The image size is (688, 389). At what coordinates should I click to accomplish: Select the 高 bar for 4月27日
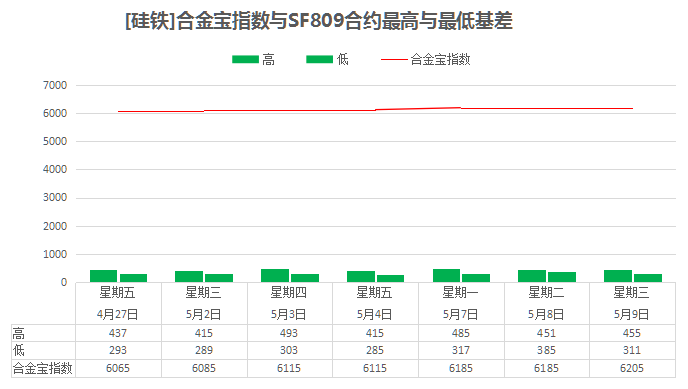pos(104,276)
